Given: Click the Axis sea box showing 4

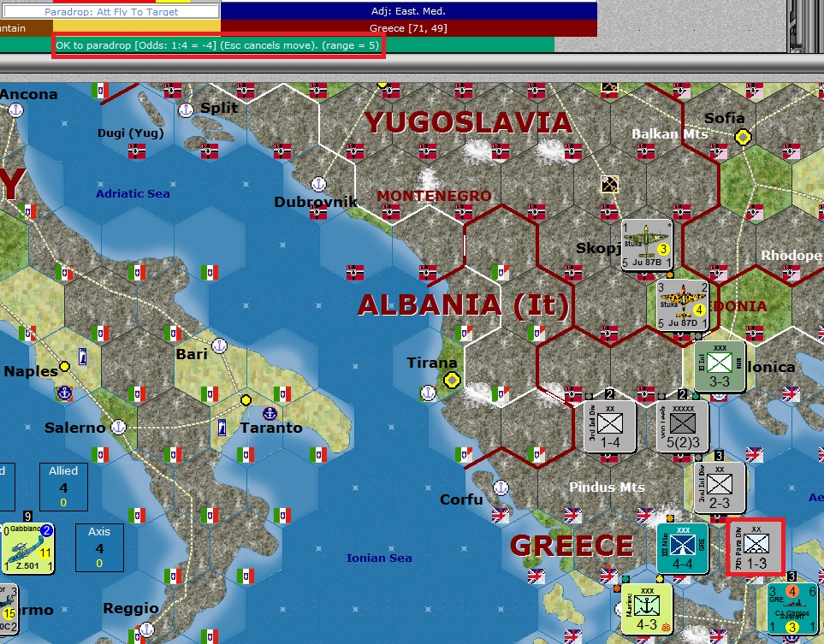Looking at the screenshot, I should 99,548.
